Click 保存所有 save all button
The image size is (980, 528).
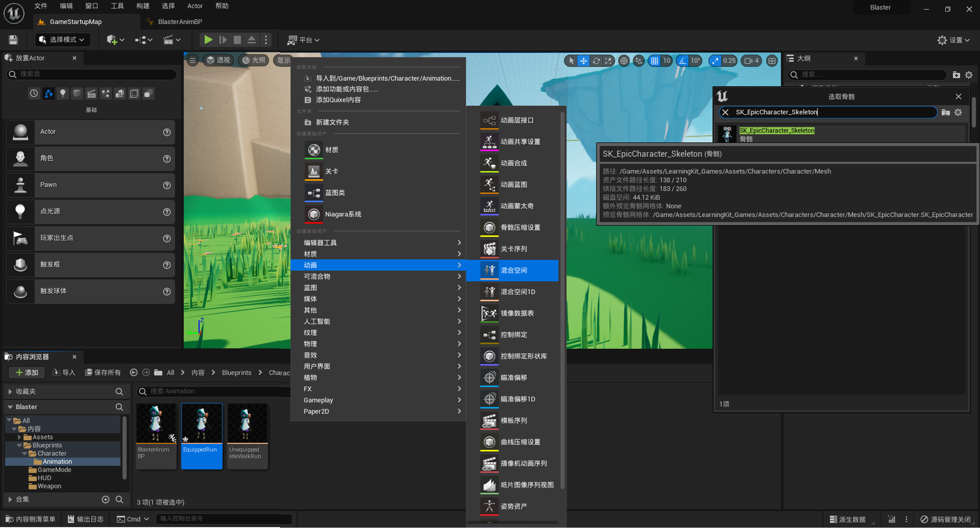pyautogui.click(x=103, y=372)
